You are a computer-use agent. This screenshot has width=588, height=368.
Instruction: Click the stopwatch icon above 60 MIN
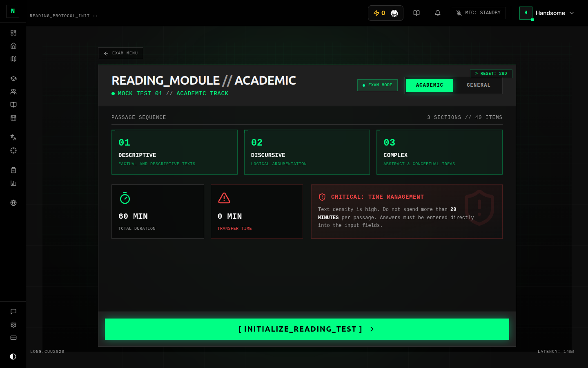[x=125, y=198]
